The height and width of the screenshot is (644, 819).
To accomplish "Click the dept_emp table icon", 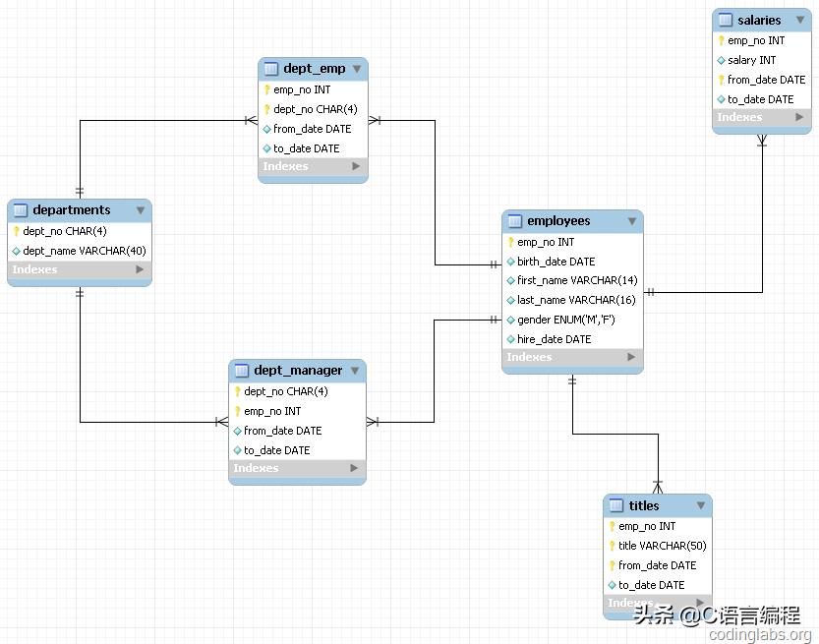I will point(270,69).
